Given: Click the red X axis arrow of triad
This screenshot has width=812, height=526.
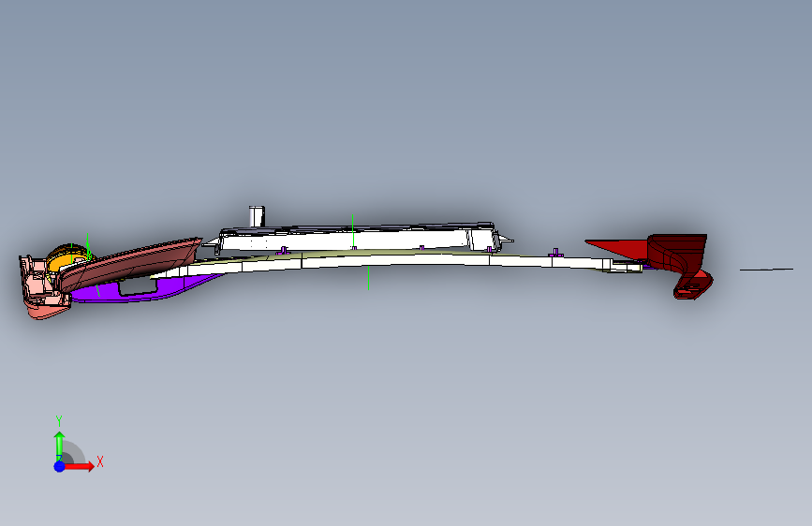Looking at the screenshot, I should pos(79,466).
